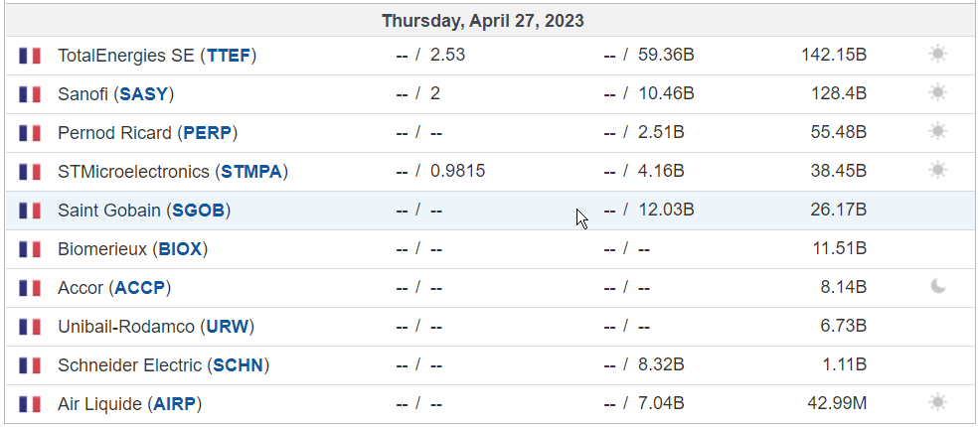Open the SASY ticker link
980x427 pixels.
coord(144,94)
